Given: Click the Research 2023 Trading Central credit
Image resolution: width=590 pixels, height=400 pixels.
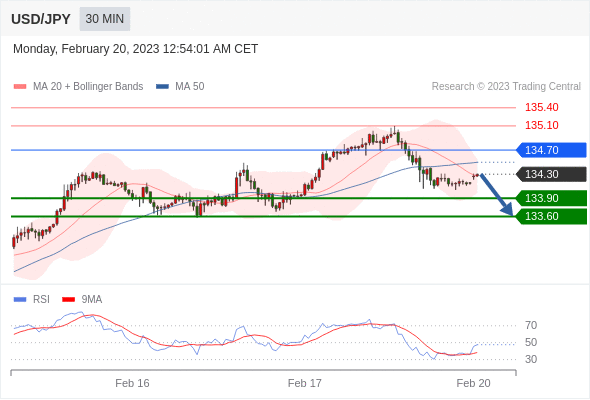Looking at the screenshot, I should click(506, 87).
